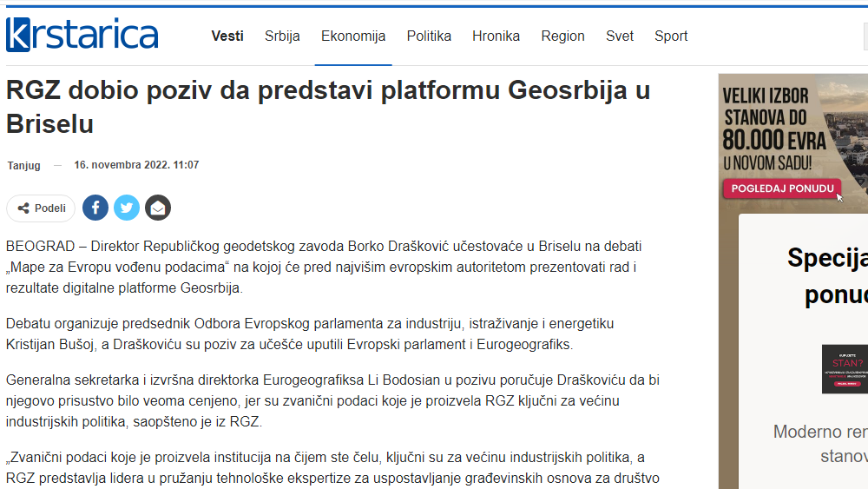Viewport: 868px width, 489px height.
Task: Click the Pogledaj ponudu ad button
Action: [782, 188]
